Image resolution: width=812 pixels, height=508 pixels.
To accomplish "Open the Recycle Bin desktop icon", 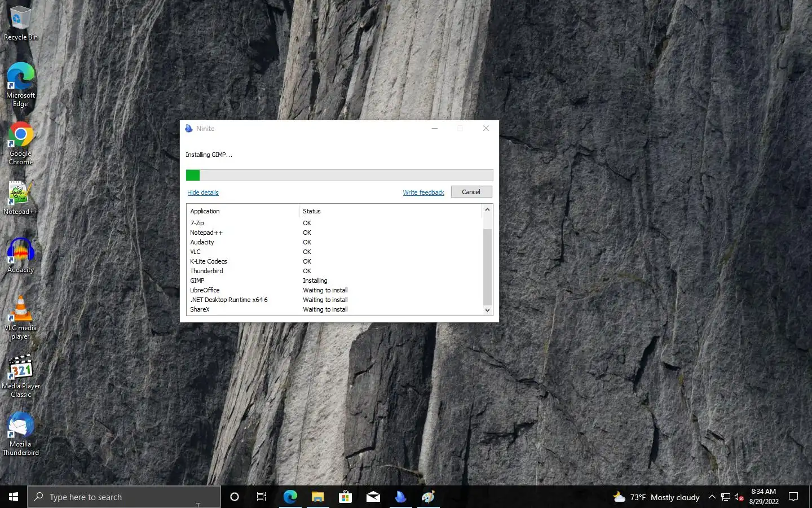I will (x=21, y=23).
